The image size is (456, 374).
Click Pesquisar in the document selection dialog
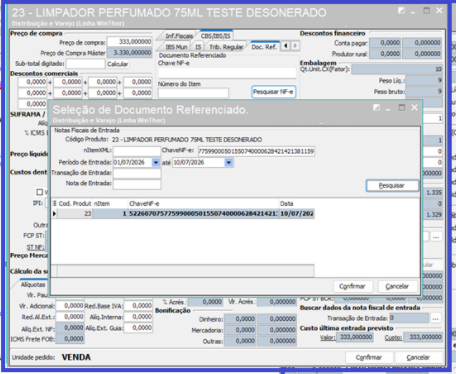point(392,186)
